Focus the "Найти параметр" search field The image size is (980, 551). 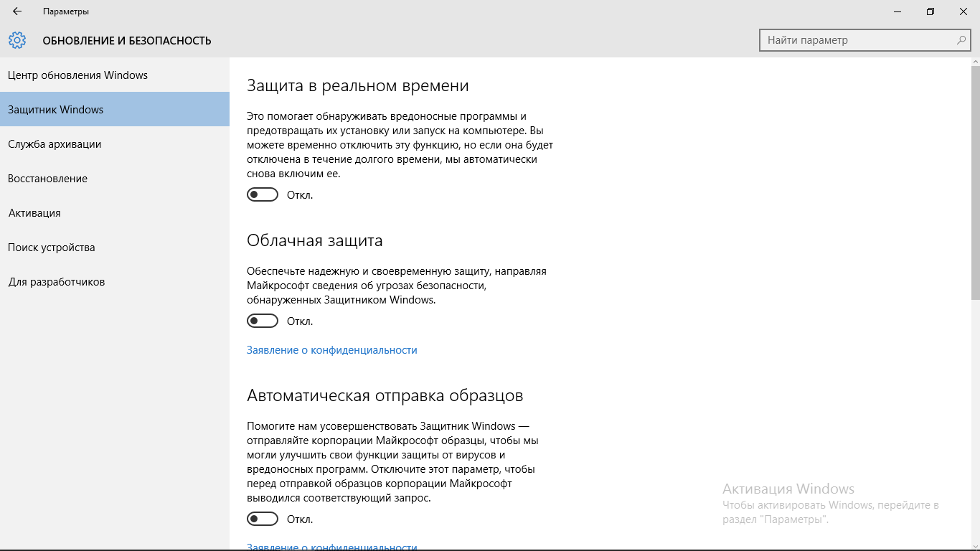pos(866,40)
